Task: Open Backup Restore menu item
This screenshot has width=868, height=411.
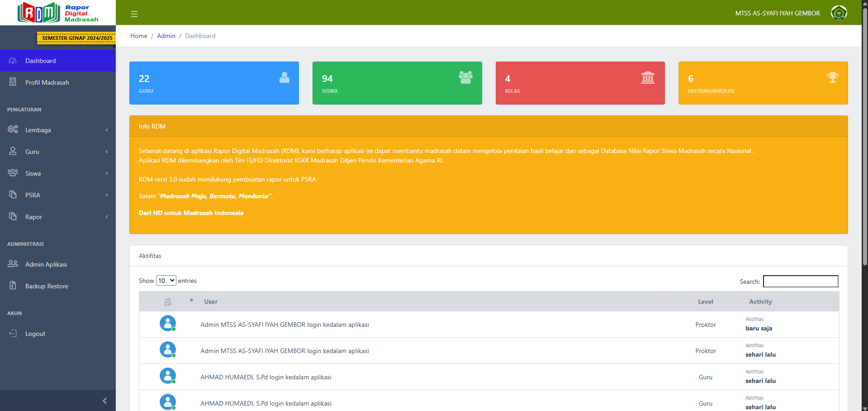Action: (x=47, y=286)
